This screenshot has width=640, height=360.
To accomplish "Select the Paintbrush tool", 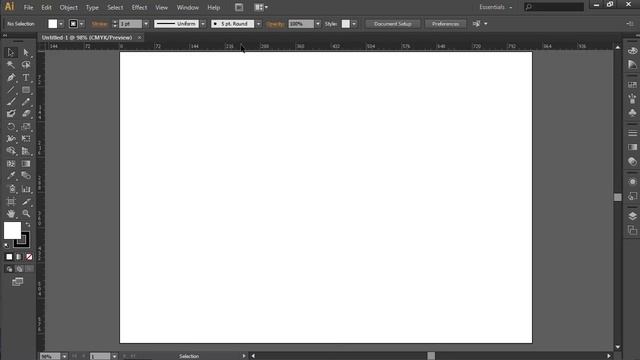I will coord(11,102).
